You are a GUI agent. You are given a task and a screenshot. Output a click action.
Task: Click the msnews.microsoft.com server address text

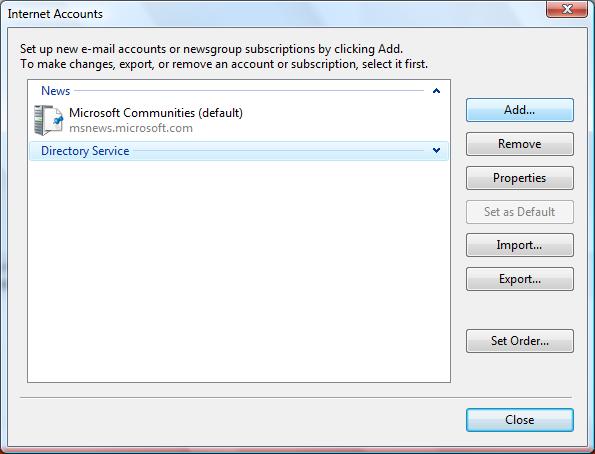[131, 128]
